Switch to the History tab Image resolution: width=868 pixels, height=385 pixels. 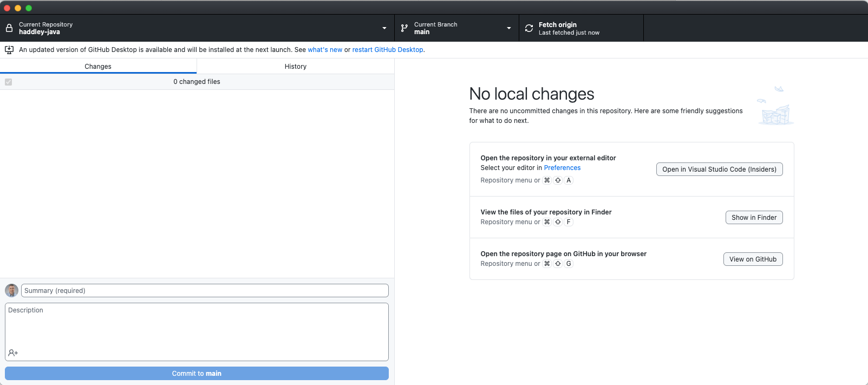[295, 67]
